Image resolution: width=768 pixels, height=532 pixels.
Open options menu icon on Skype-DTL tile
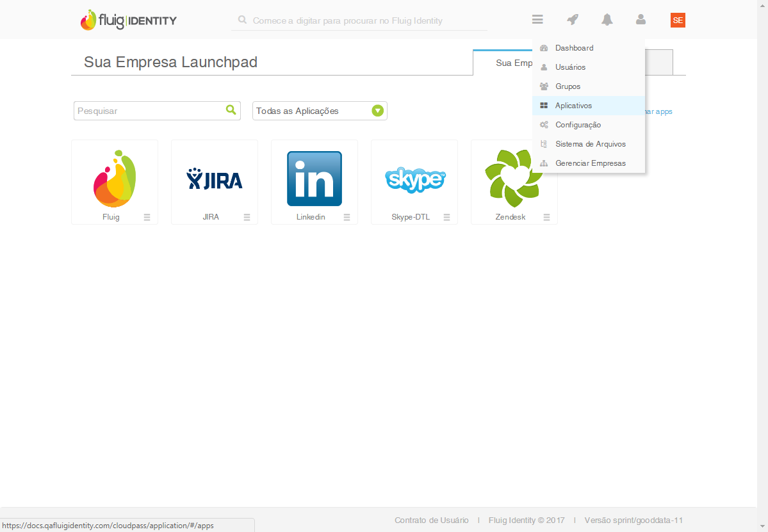click(x=446, y=217)
